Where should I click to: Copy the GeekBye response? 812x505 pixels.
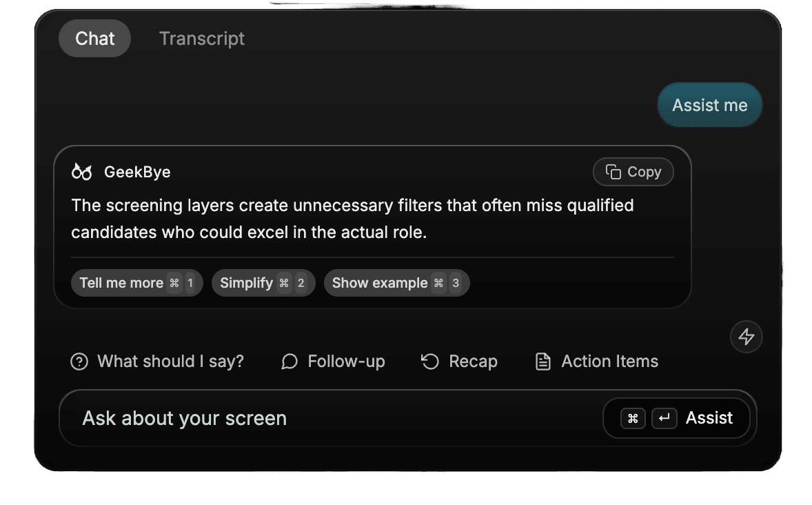coord(633,172)
